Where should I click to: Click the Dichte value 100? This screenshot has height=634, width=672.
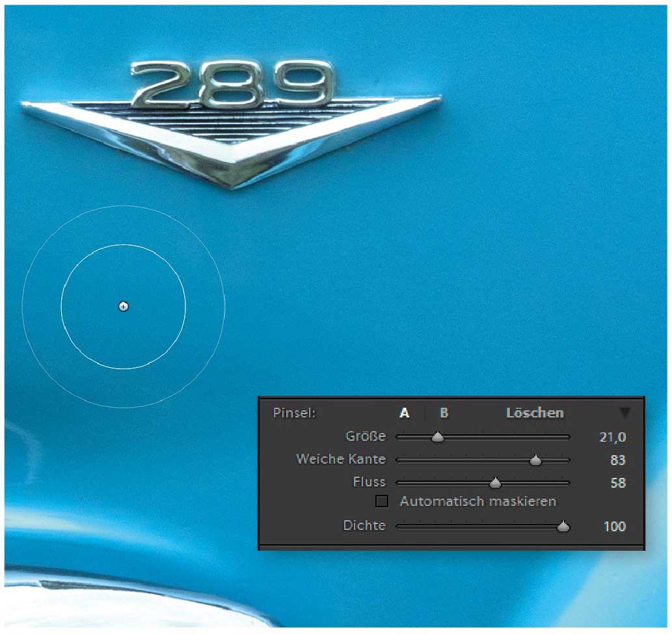[615, 527]
